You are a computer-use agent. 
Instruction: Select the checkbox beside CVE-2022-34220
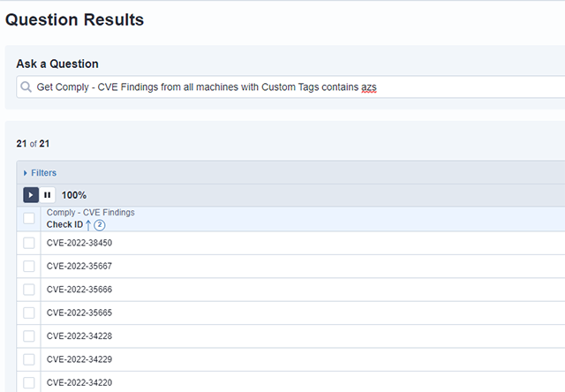click(x=29, y=382)
